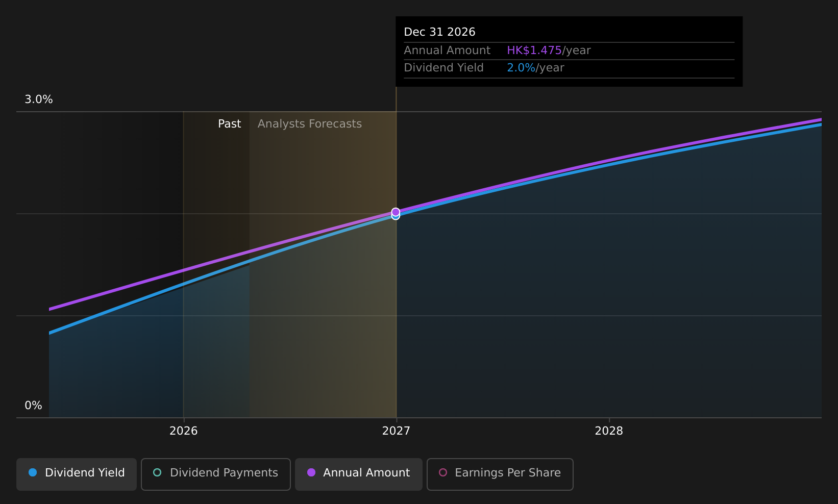
Task: Toggle the Dividend Payments legend series
Action: 216,474
